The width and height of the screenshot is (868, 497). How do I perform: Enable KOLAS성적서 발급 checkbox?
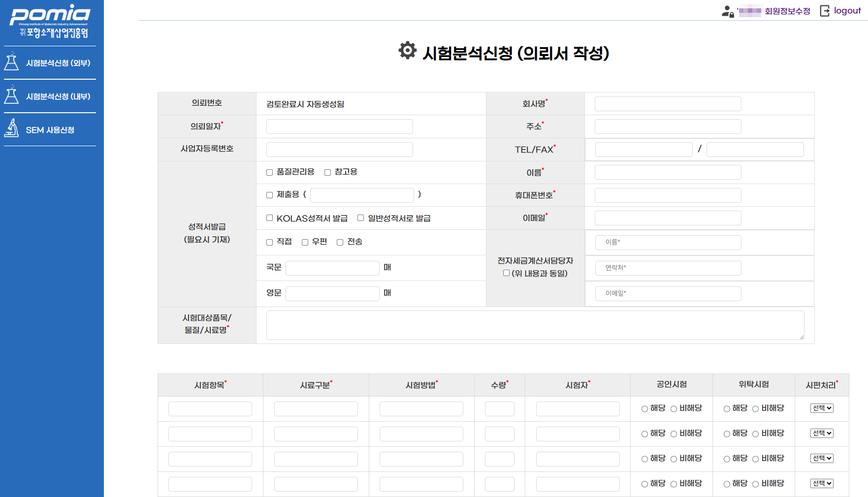pos(269,218)
